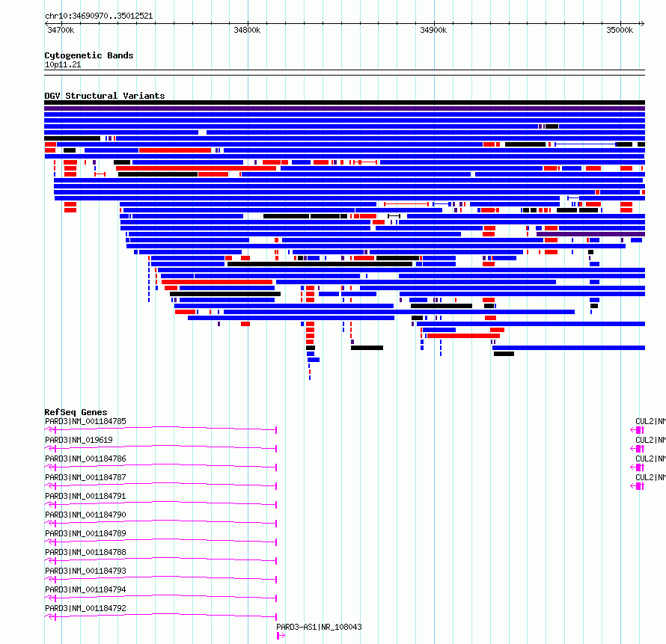The height and width of the screenshot is (644, 666).
Task: Select the magenta gene line under PARD3|NM_019619
Action: pos(161,448)
